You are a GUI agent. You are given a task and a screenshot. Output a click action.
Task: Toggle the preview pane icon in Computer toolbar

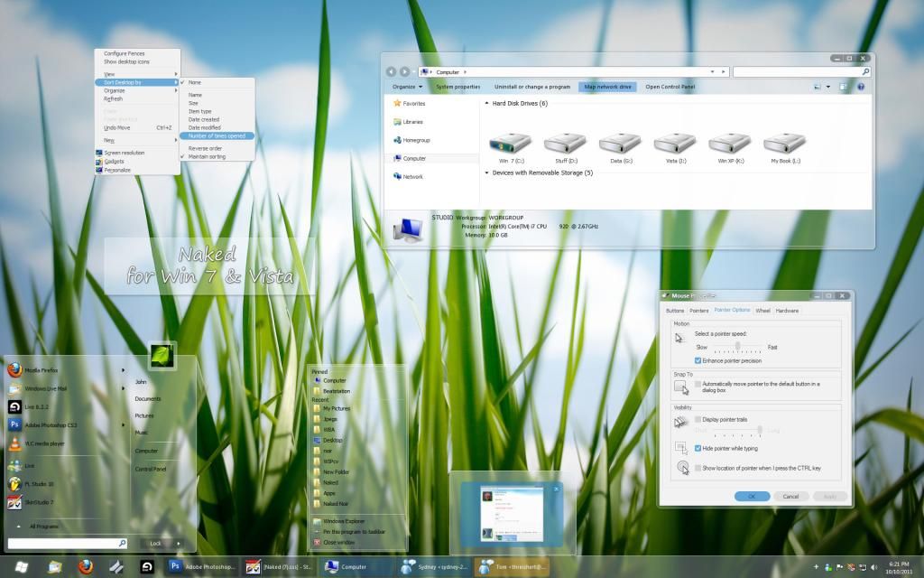(844, 87)
